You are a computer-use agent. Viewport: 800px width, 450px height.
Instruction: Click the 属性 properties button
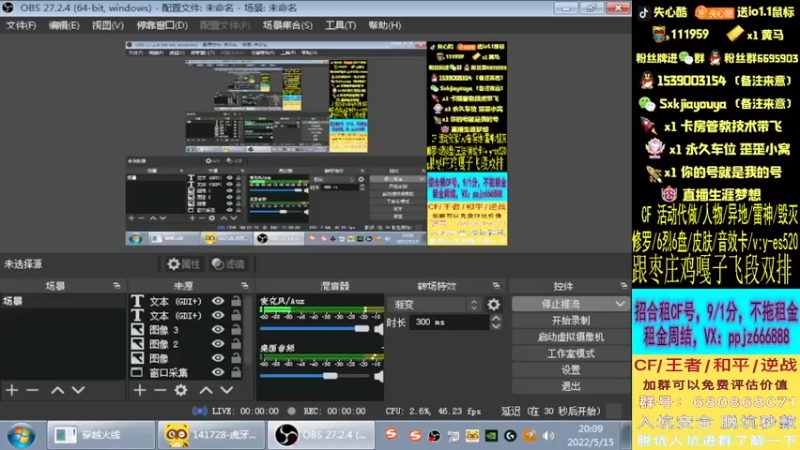[x=184, y=264]
